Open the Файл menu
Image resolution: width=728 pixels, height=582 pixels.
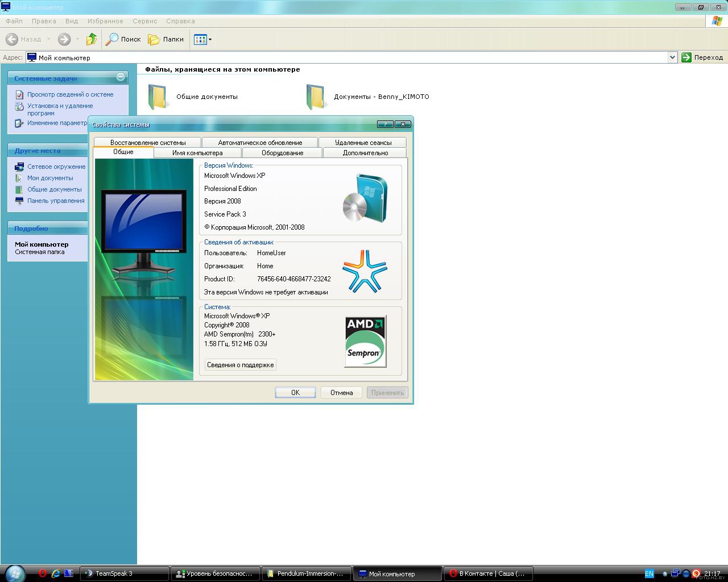(x=14, y=21)
